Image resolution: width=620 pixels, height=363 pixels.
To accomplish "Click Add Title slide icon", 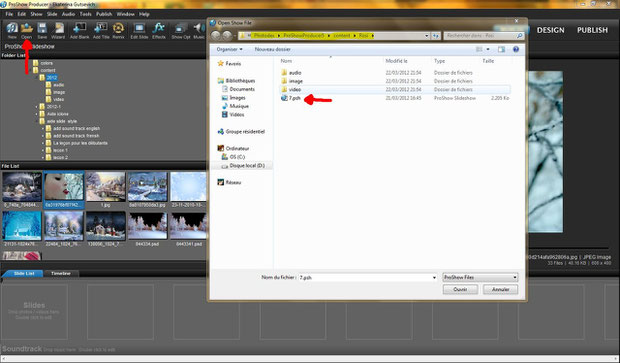I will click(101, 30).
